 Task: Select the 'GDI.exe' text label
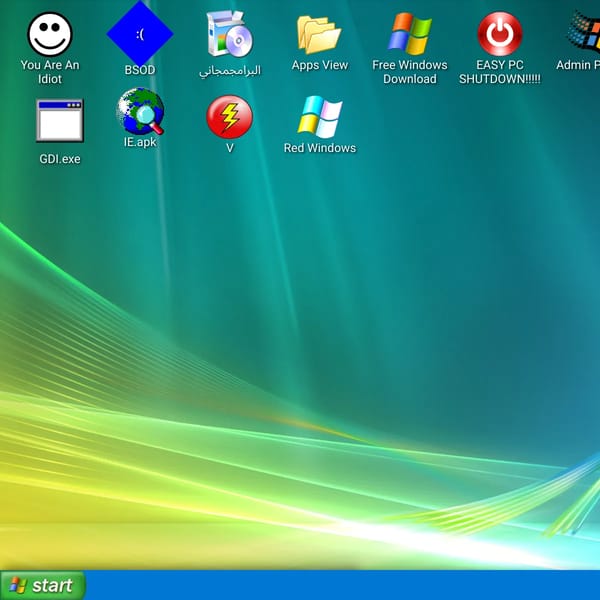pyautogui.click(x=60, y=159)
